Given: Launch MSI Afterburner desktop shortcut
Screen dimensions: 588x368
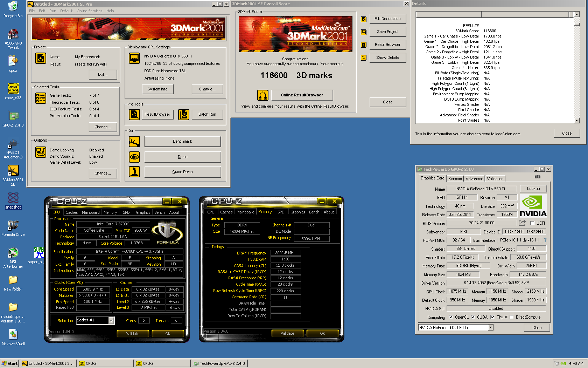Looking at the screenshot, I should [x=13, y=258].
